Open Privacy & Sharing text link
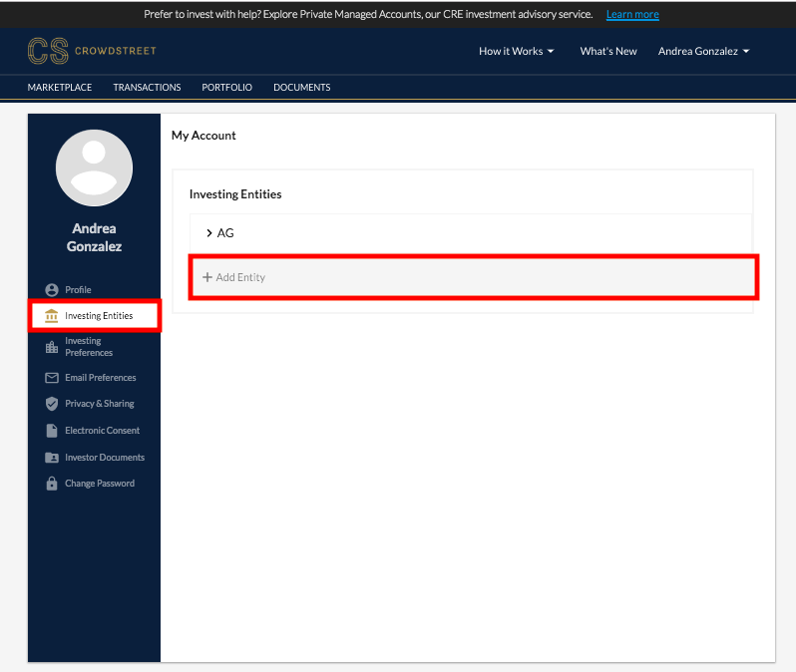796x672 pixels. [100, 404]
